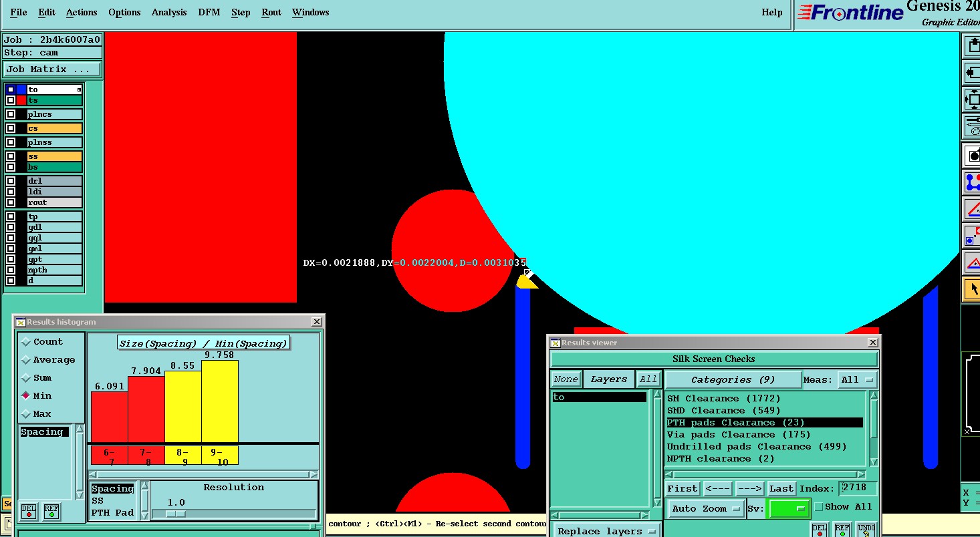Select the connected blue nodes tool
Screen dimensions: 980x537
click(972, 182)
